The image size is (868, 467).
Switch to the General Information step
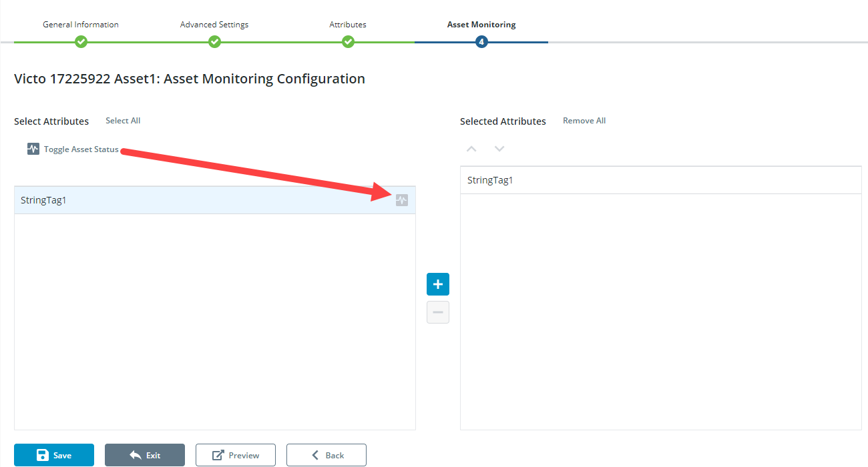point(80,24)
